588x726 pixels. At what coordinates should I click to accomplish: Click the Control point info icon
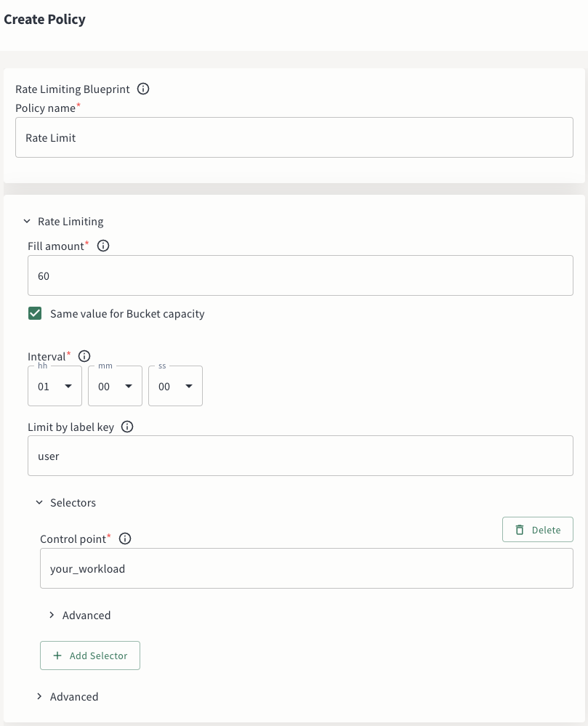point(125,539)
